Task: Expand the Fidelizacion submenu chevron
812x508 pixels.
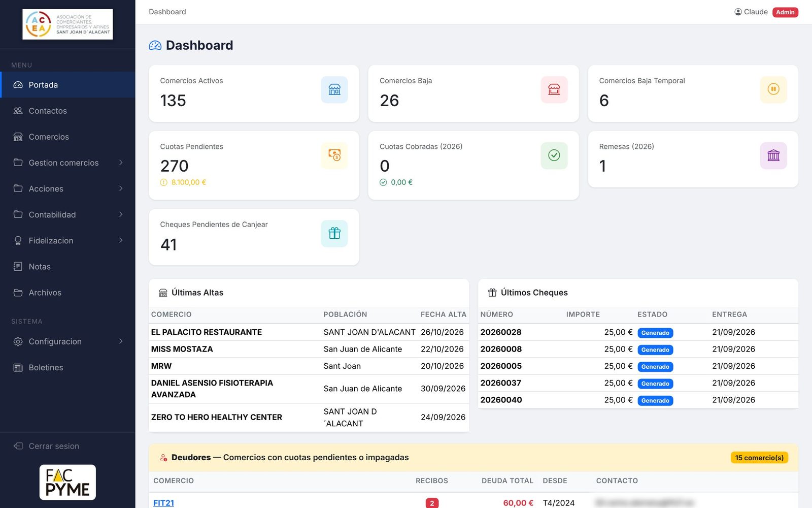Action: (121, 240)
